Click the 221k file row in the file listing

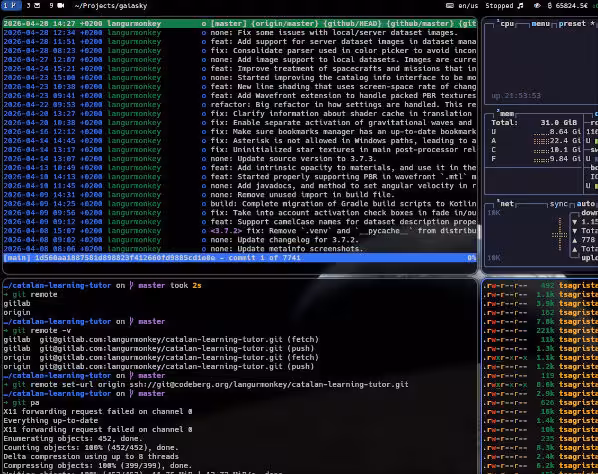540,330
